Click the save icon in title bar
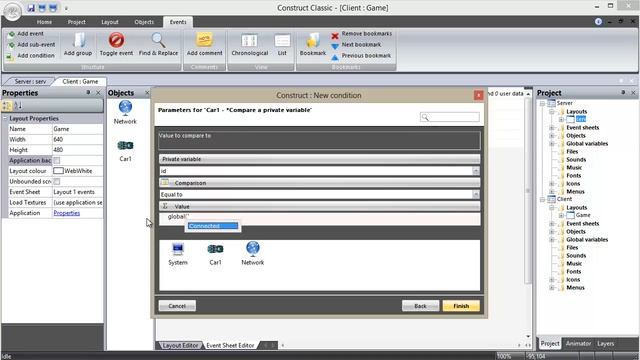 (x=31, y=8)
